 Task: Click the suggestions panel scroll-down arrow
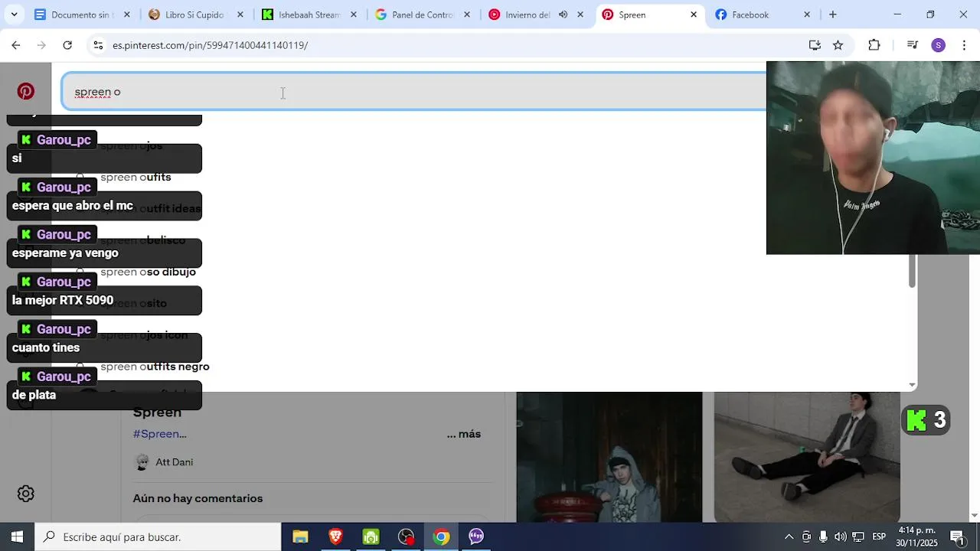(912, 385)
